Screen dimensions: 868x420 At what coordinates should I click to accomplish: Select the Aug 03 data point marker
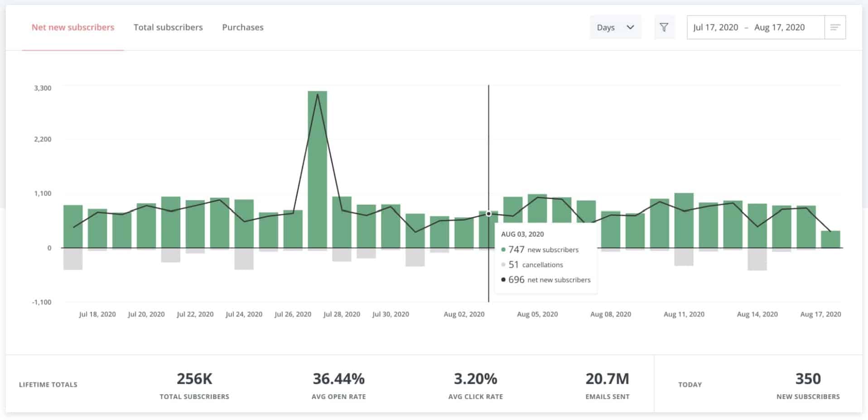(488, 214)
